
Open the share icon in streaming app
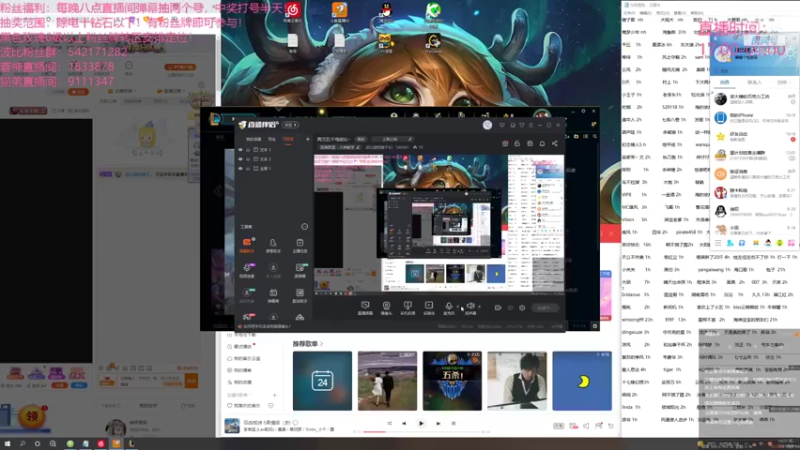pos(555,144)
